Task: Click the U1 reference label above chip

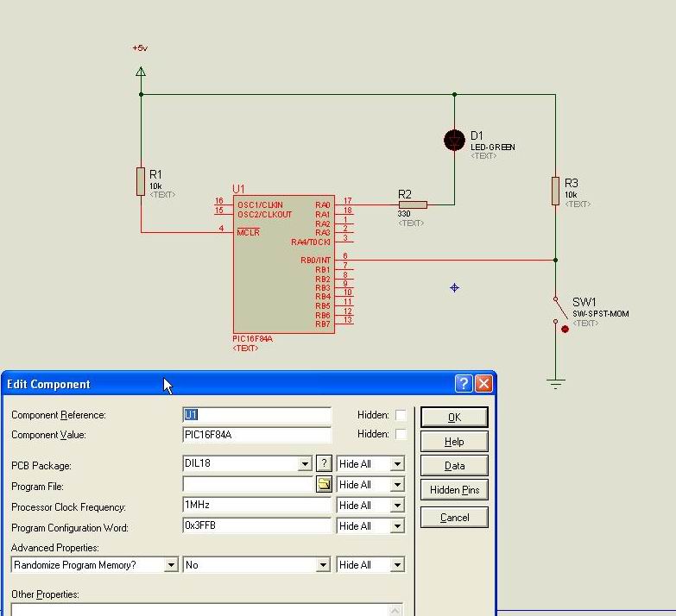Action: coord(238,189)
